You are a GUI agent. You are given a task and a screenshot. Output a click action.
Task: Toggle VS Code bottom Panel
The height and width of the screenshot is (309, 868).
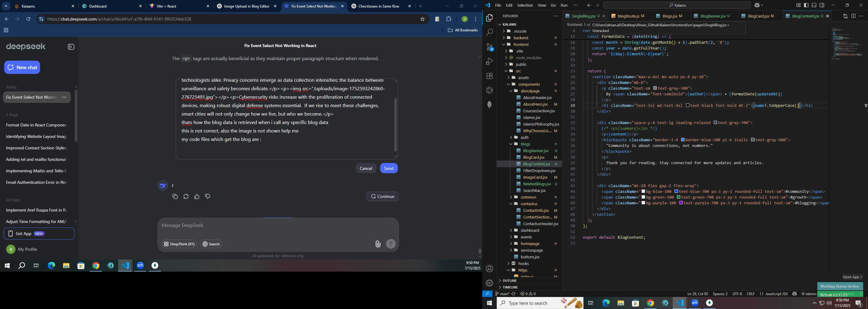pos(814,5)
